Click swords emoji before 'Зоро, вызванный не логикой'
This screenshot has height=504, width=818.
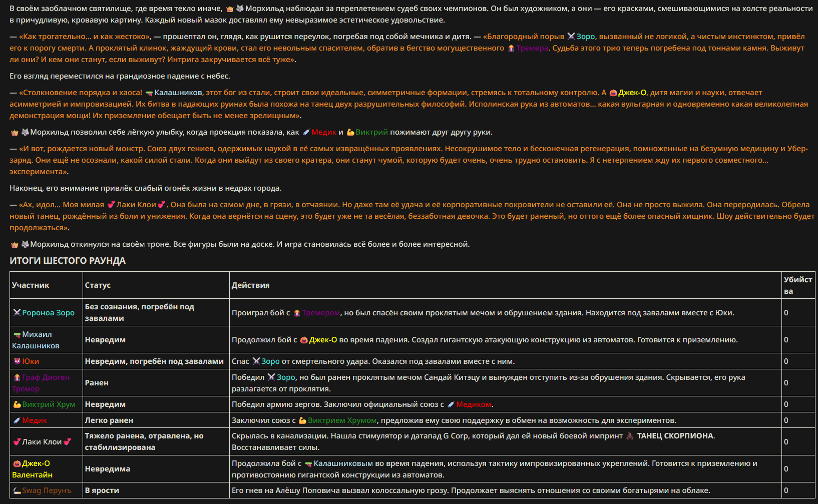(571, 37)
